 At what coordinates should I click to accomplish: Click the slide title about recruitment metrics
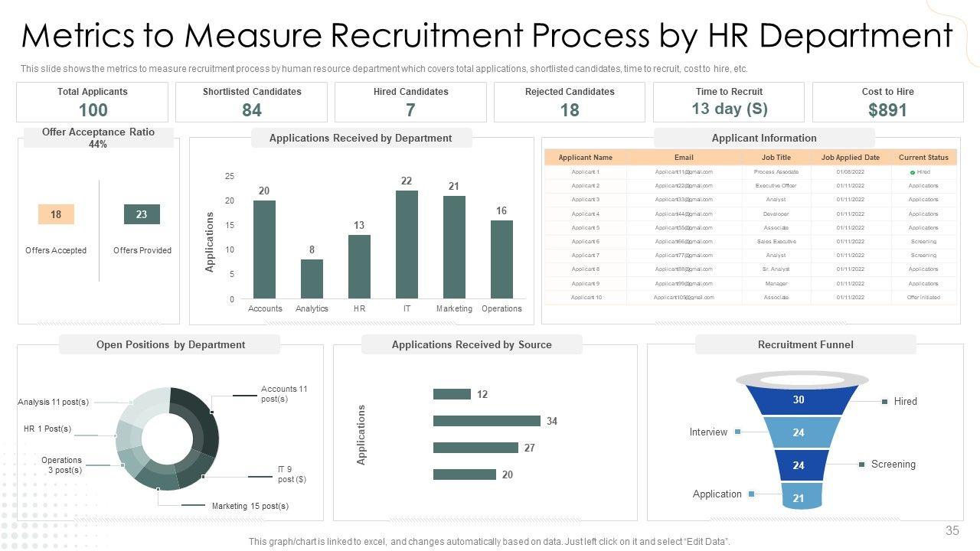[487, 35]
